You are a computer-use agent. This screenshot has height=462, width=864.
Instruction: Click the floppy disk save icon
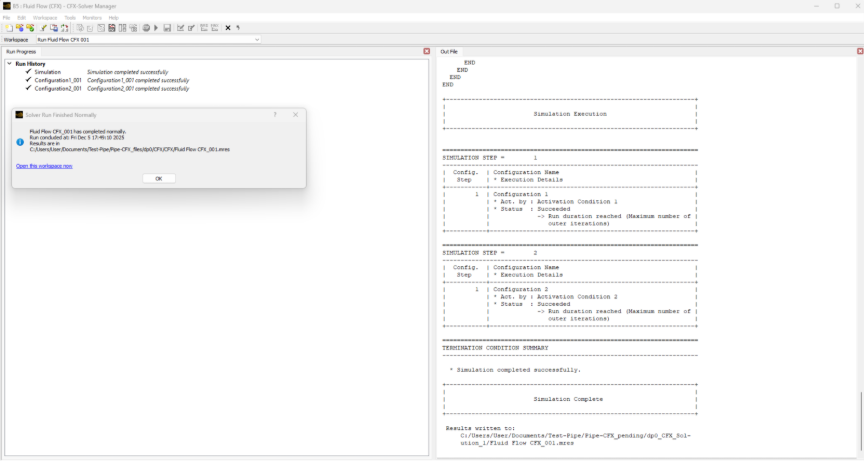pos(167,28)
